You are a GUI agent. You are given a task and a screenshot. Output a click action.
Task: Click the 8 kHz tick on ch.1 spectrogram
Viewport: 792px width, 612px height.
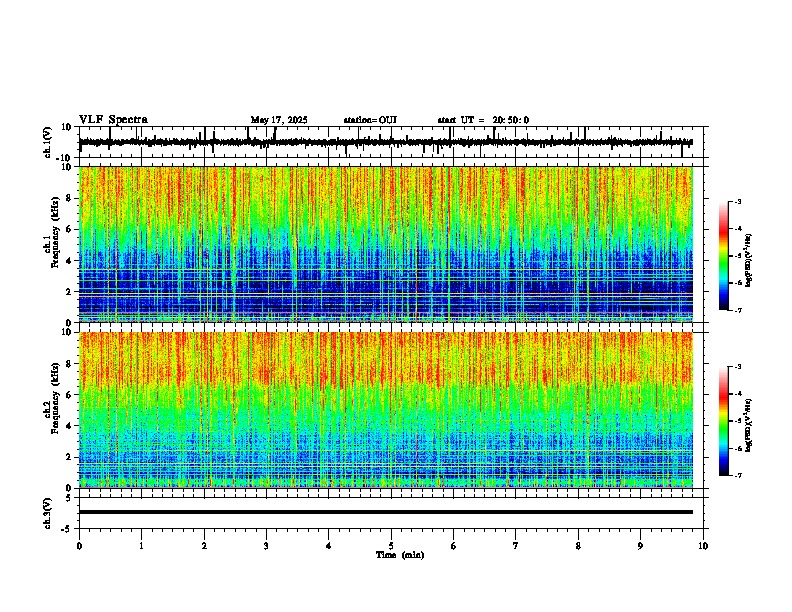point(70,198)
